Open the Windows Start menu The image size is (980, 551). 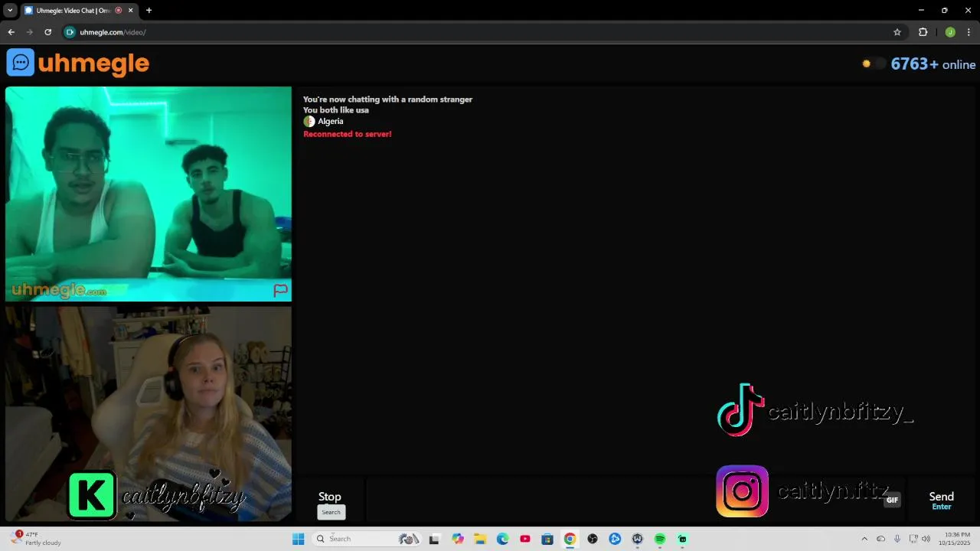pos(298,539)
